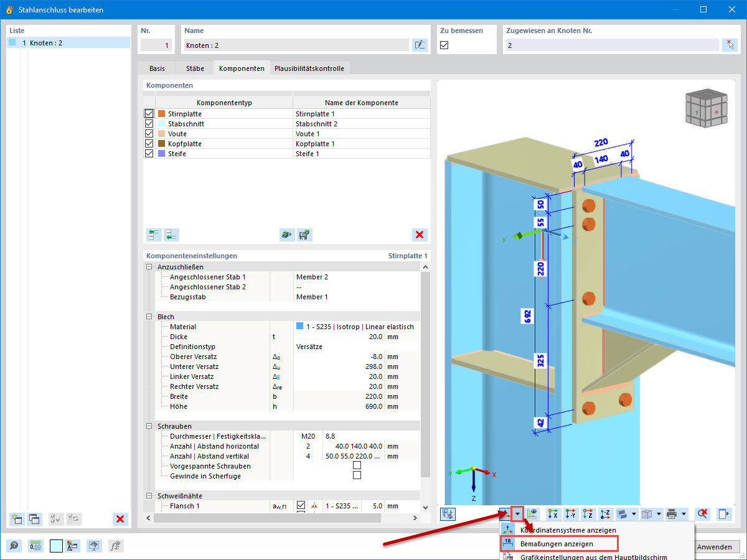Viewport: 747px width, 560px height.
Task: Click the Anwenden button
Action: (x=715, y=547)
